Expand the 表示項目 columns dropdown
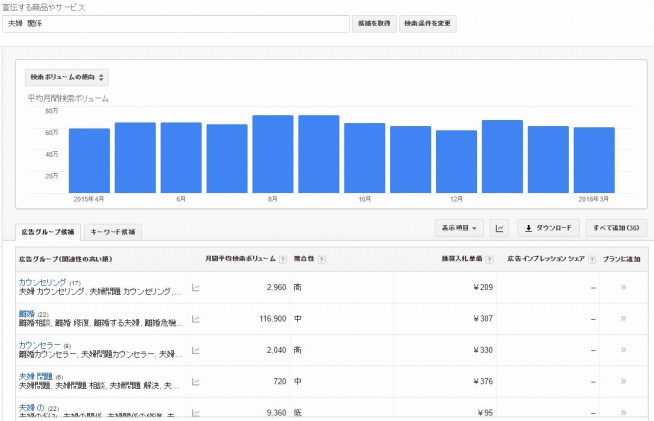654x421 pixels. [461, 228]
